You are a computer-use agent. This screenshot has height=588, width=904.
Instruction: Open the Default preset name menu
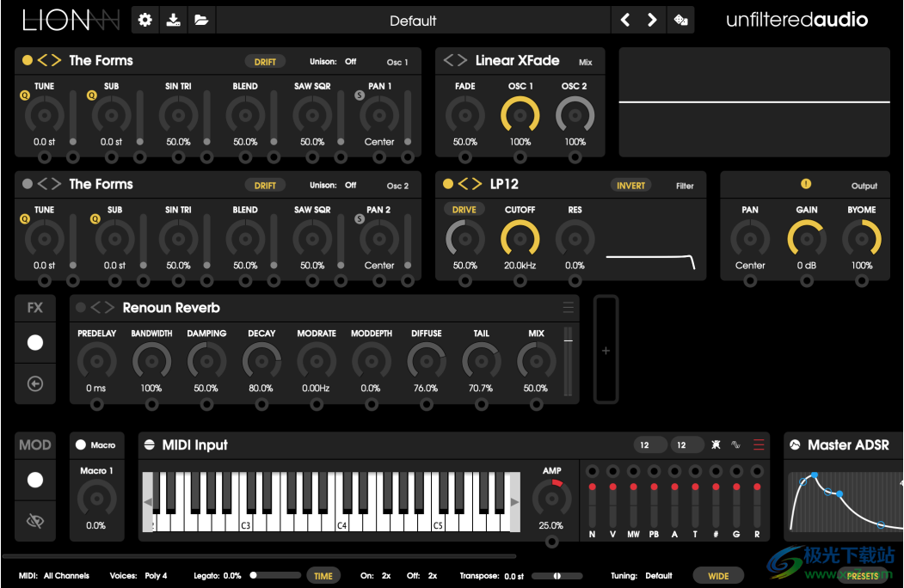click(x=413, y=21)
